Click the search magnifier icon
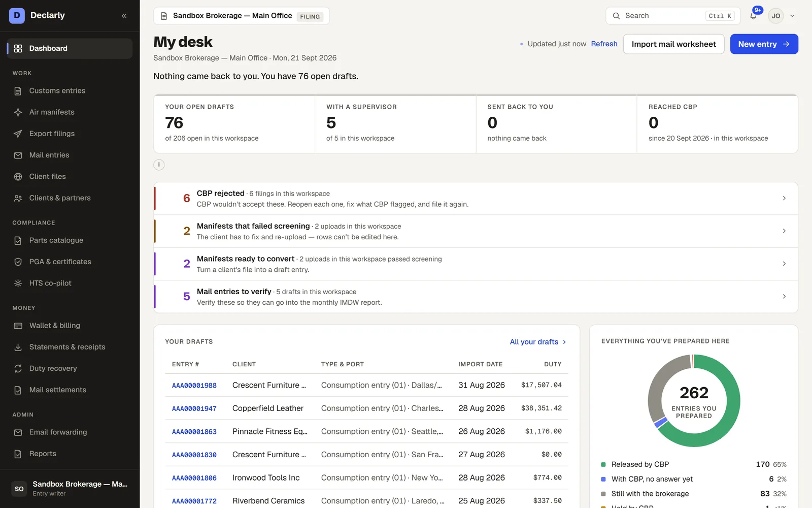812x508 pixels. pos(616,16)
